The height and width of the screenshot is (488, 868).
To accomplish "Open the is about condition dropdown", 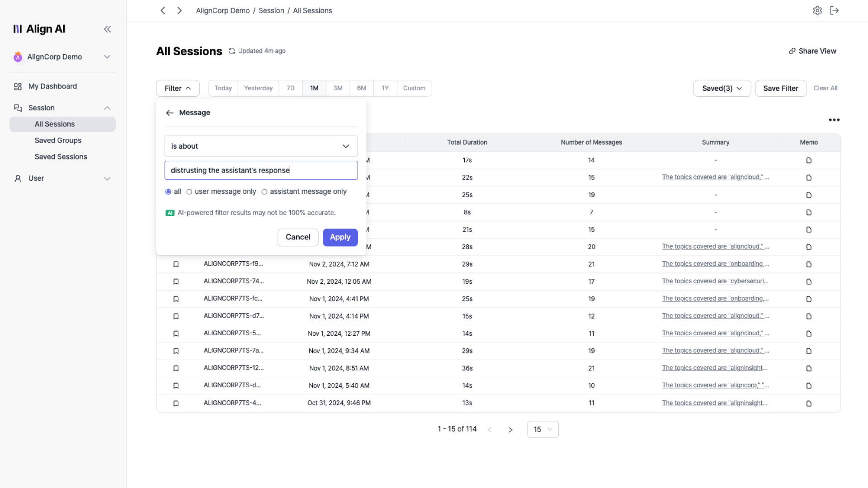I will (261, 146).
